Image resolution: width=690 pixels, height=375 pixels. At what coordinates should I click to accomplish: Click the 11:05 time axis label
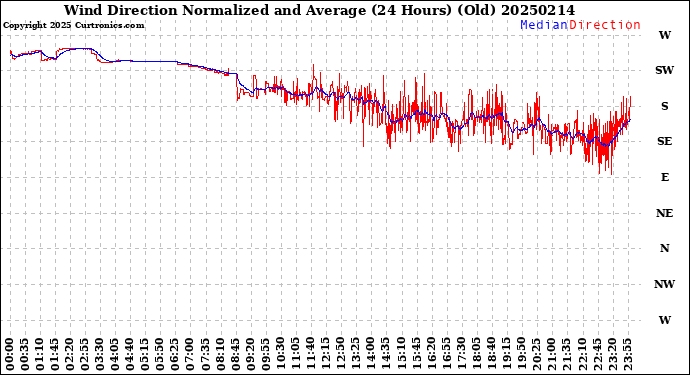[296, 355]
